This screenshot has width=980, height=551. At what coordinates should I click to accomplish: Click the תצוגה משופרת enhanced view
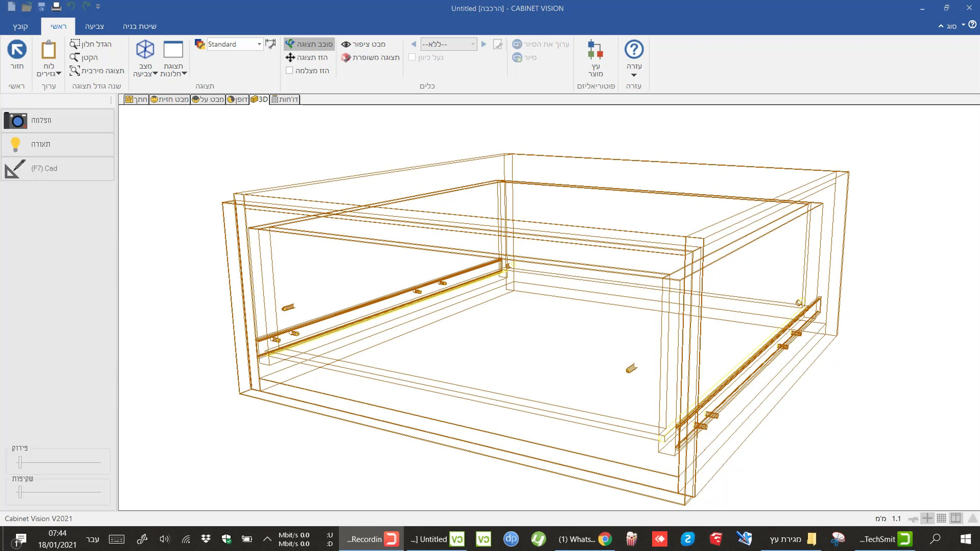(370, 57)
